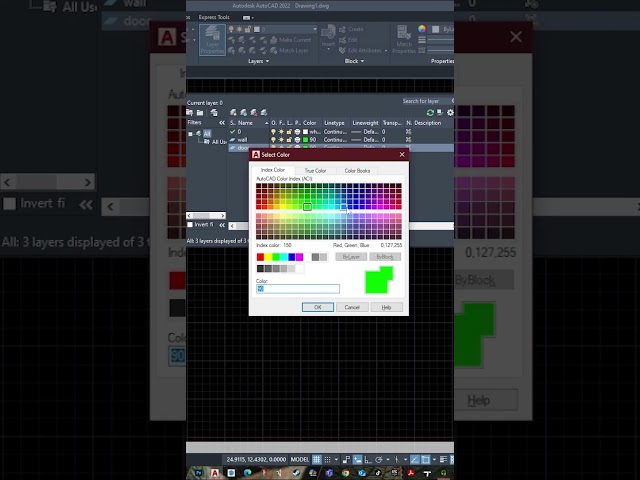Viewport: 640px width, 480px height.
Task: Click the green color swatch of wall layer
Action: (x=305, y=140)
